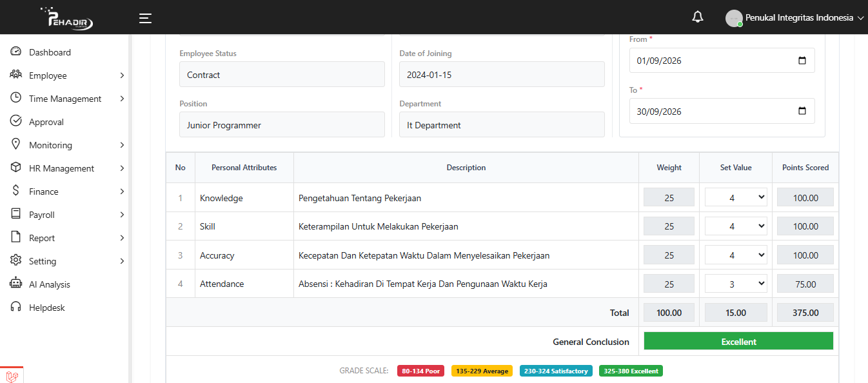The height and width of the screenshot is (383, 868).
Task: Click the red 80-134 Poor badge
Action: click(420, 371)
